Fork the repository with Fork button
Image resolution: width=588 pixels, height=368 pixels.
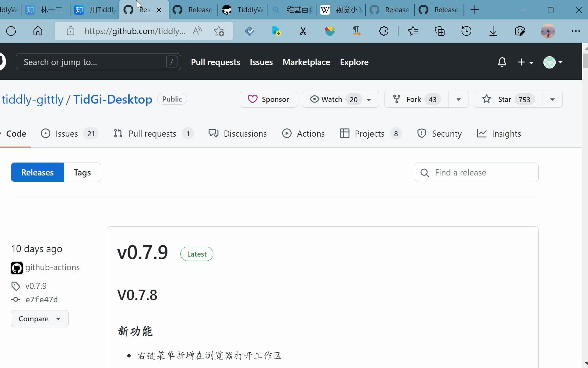416,99
